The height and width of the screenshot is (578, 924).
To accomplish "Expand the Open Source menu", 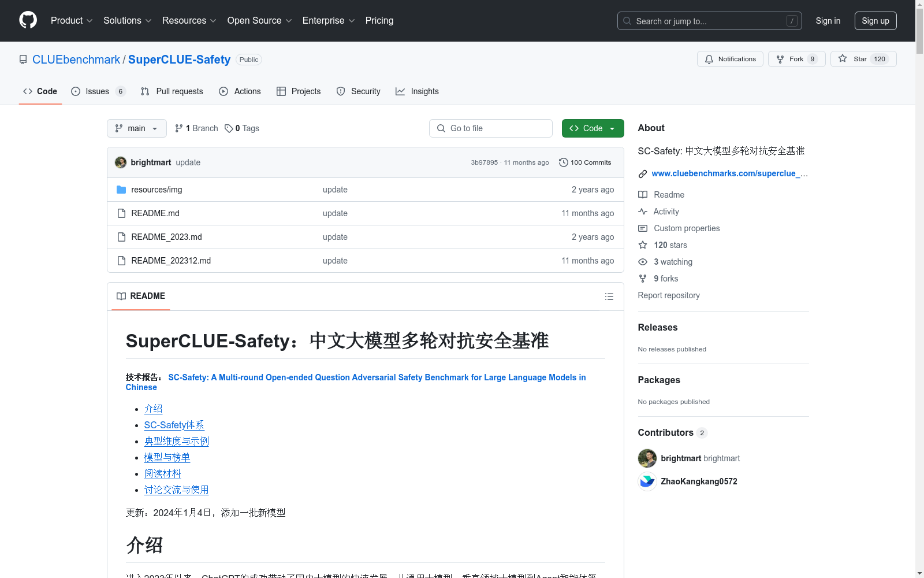I will (260, 21).
